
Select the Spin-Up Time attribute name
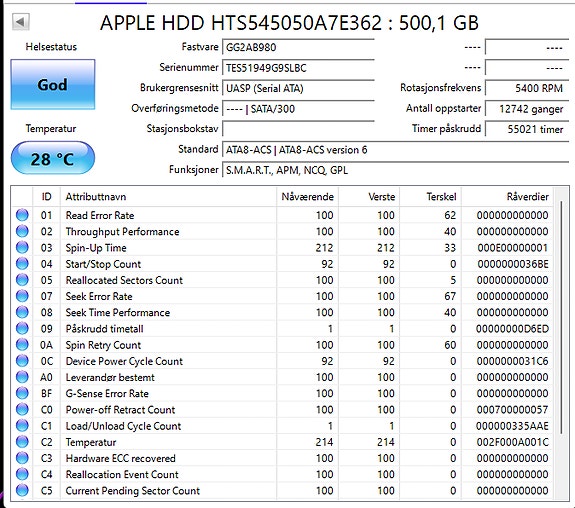point(96,248)
